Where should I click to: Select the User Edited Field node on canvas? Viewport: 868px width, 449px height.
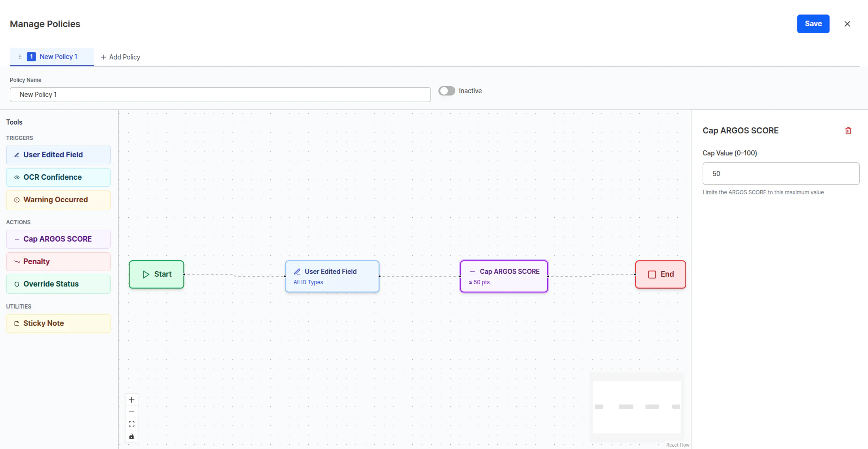[x=332, y=276]
